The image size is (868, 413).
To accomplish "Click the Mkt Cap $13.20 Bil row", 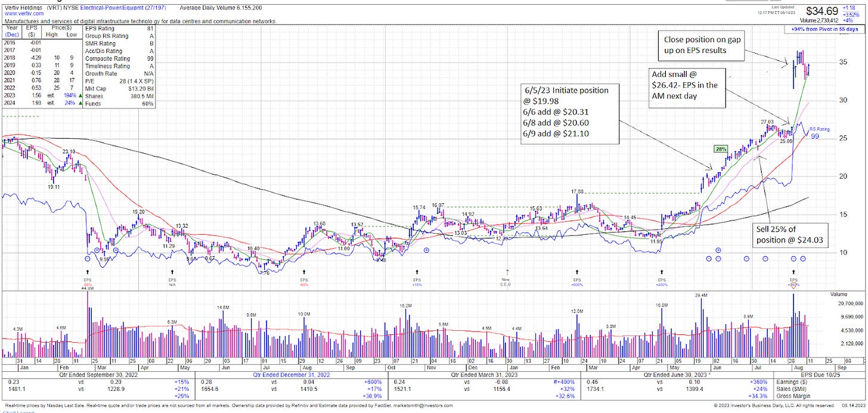I will [120, 88].
